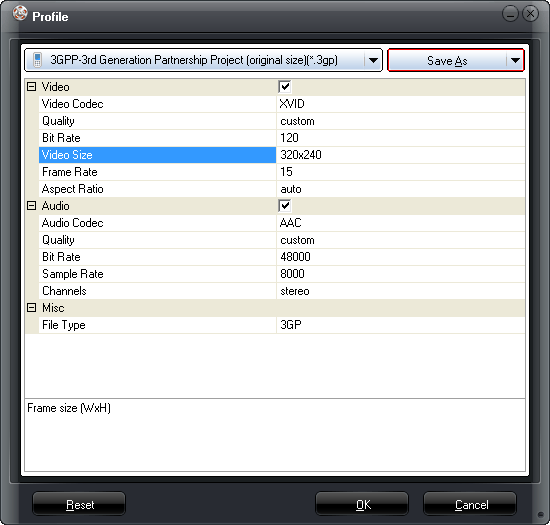The image size is (550, 525).
Task: Click the profile dropdown arrow
Action: point(373,61)
